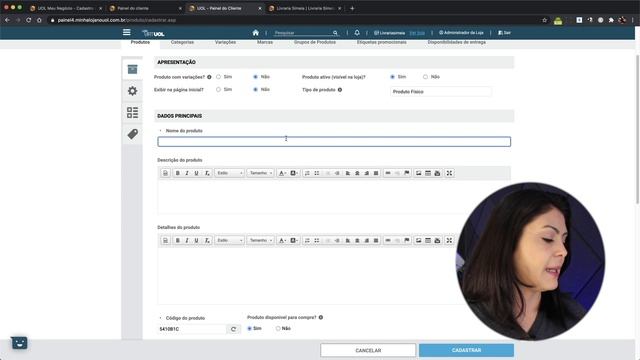The image size is (640, 360).
Task: Switch to the Variações tab
Action: tap(225, 42)
